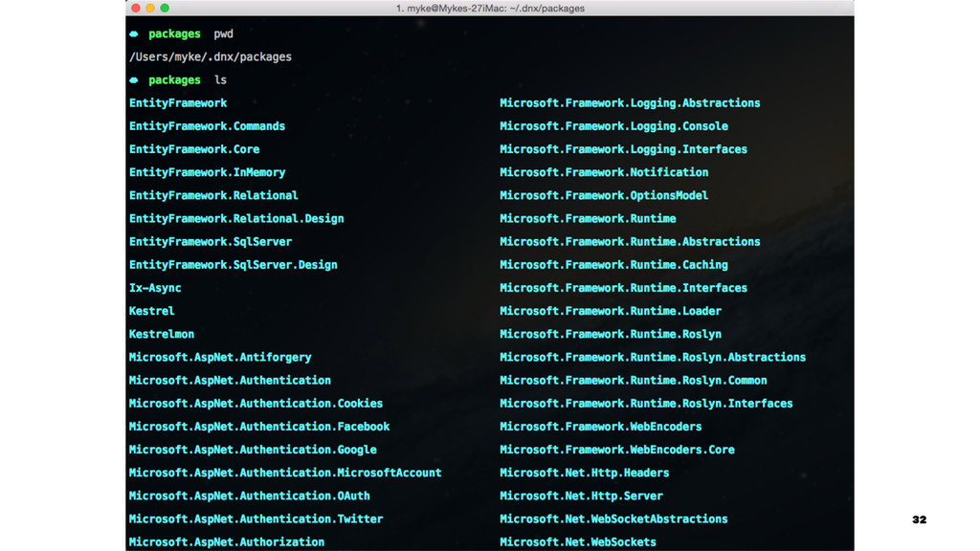This screenshot has width=980, height=551.
Task: Select Microsoft.Net.Http.Server entry
Action: click(x=581, y=496)
